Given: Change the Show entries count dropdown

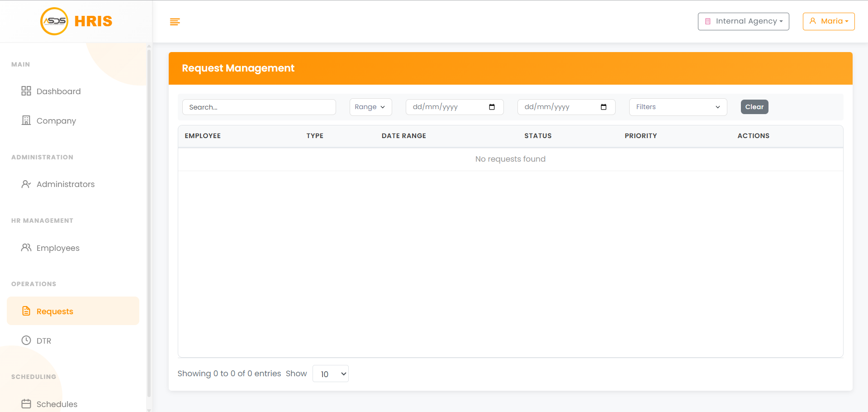Looking at the screenshot, I should click(x=330, y=374).
